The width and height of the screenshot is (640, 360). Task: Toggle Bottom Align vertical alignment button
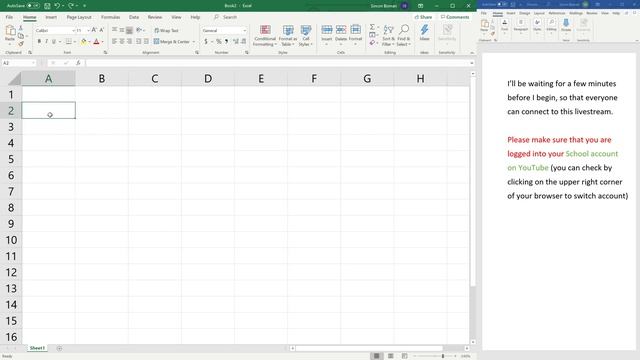[129, 30]
